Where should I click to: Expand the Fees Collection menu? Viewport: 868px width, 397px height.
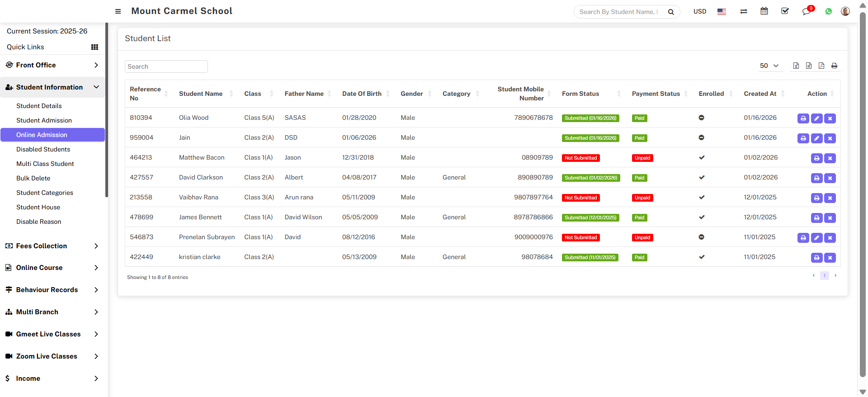(52, 246)
